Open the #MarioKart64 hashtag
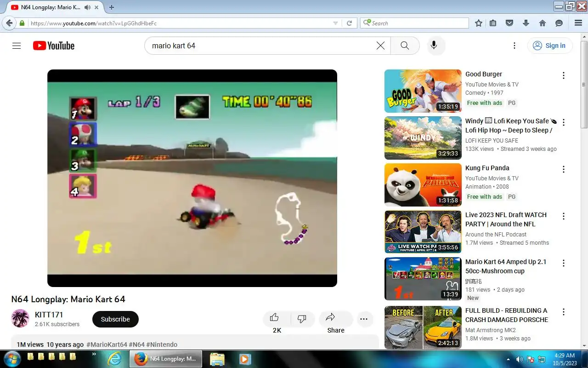Screen dimensions: 588x368 [x=107, y=345]
